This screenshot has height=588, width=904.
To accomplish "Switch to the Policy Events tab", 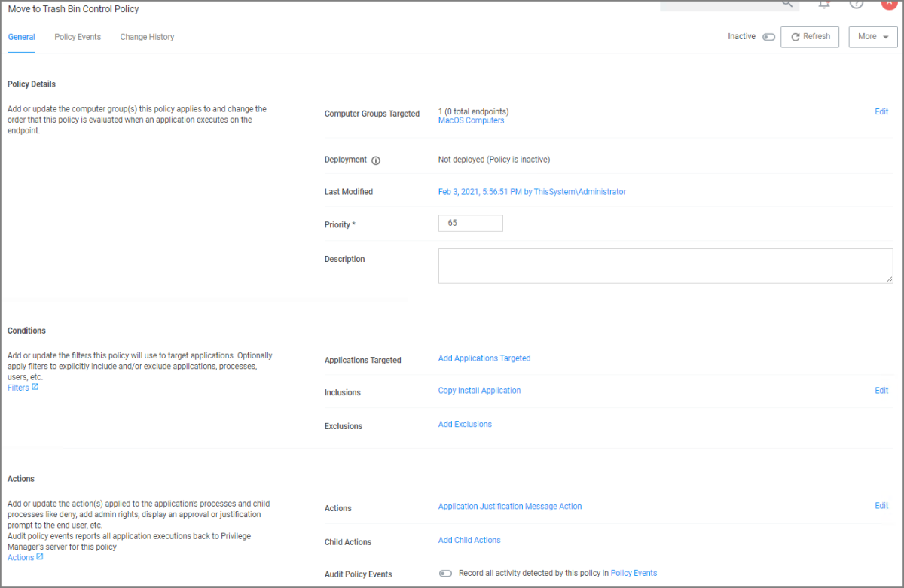I will pos(78,37).
